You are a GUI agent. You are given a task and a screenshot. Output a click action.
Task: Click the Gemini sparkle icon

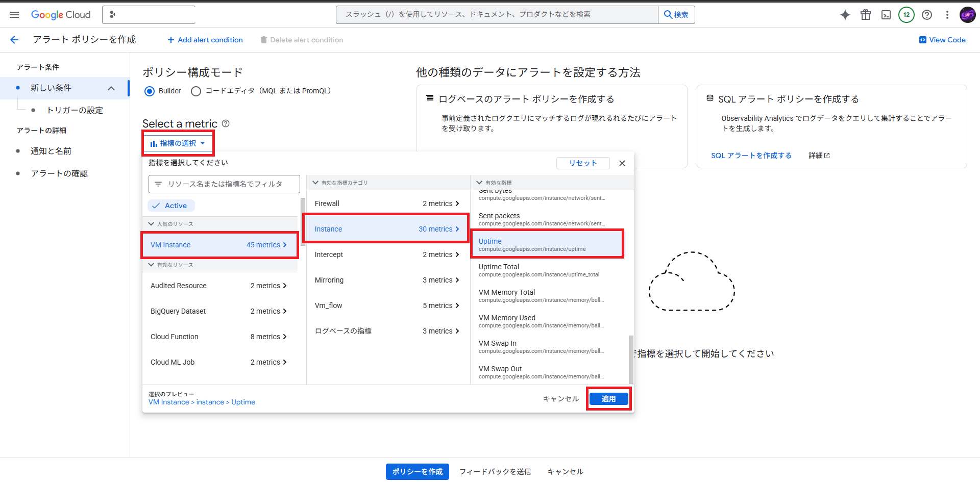click(x=845, y=15)
